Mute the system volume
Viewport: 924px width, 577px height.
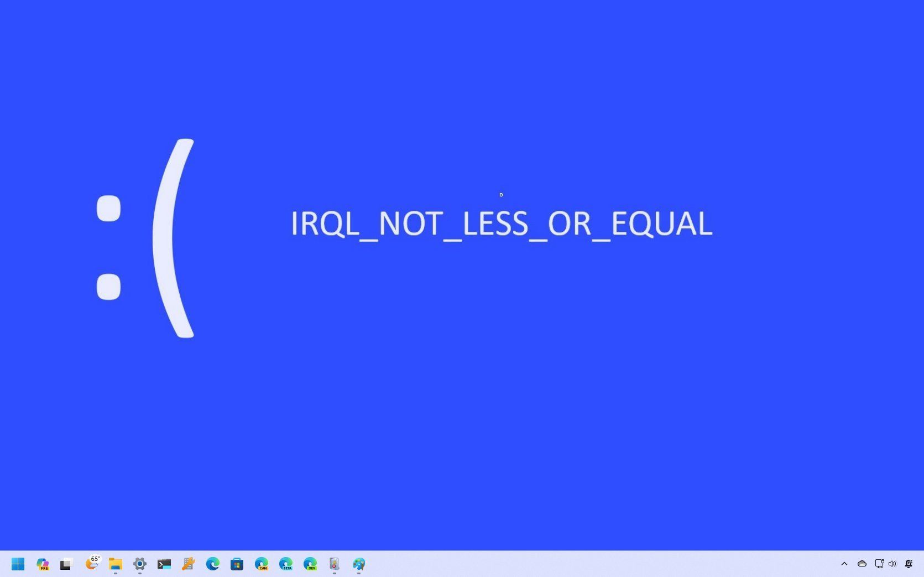[x=892, y=564]
